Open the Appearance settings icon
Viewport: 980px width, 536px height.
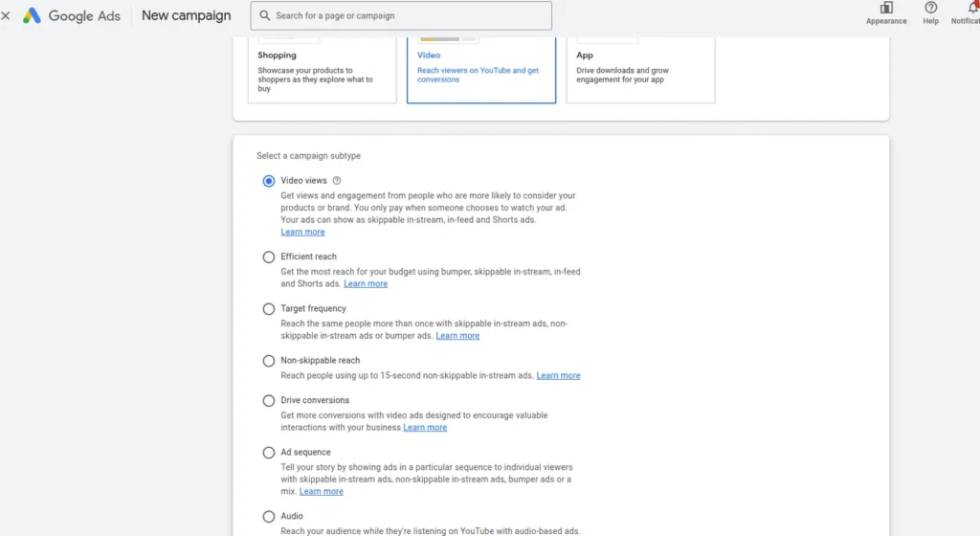click(886, 8)
